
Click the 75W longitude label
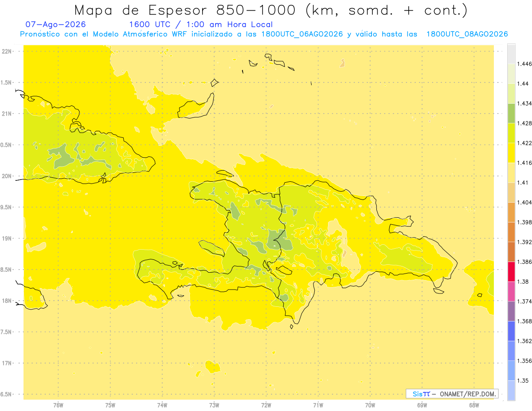point(110,405)
